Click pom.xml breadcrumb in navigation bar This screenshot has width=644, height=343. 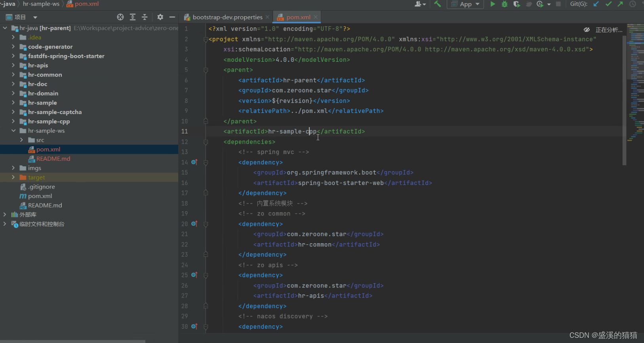82,4
